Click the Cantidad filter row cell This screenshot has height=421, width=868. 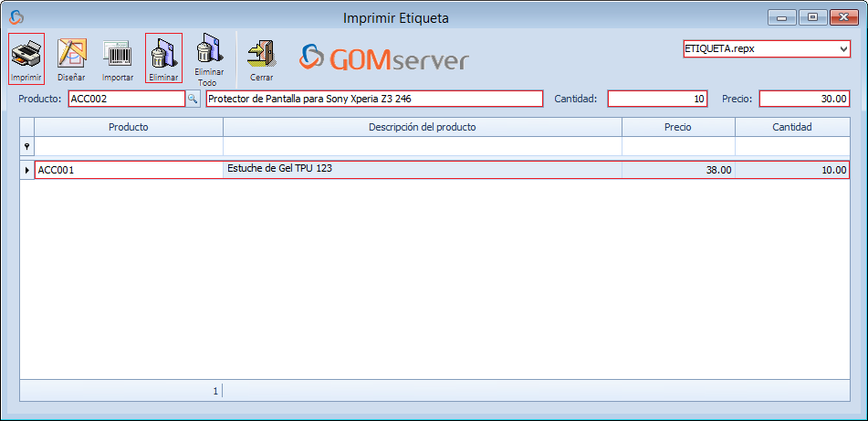[x=792, y=146]
